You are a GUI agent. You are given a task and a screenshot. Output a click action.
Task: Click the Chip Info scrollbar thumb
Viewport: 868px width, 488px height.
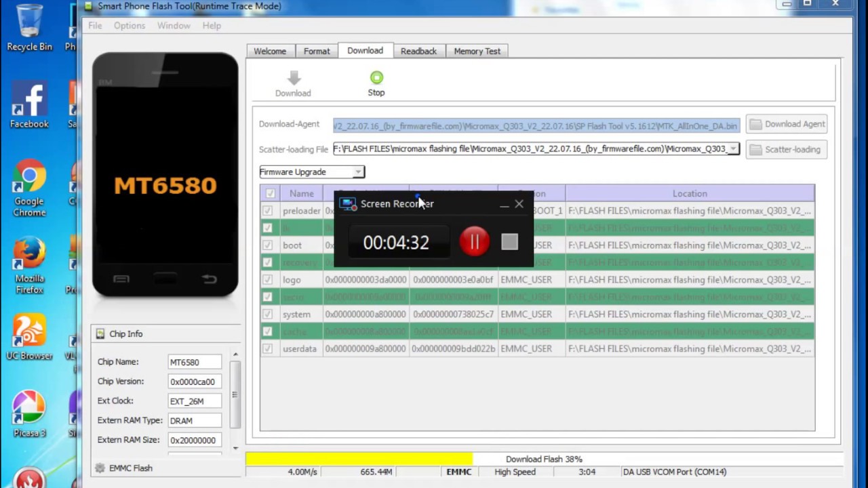[x=235, y=394]
